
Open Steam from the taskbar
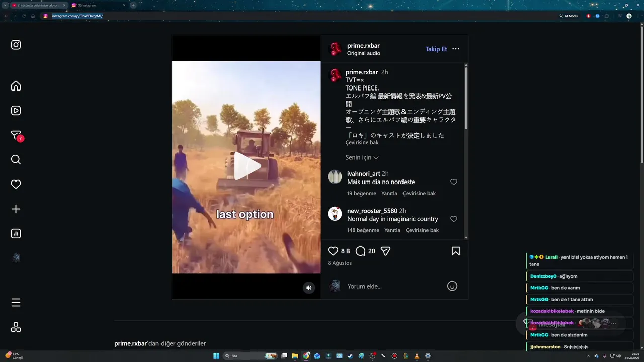click(350, 356)
